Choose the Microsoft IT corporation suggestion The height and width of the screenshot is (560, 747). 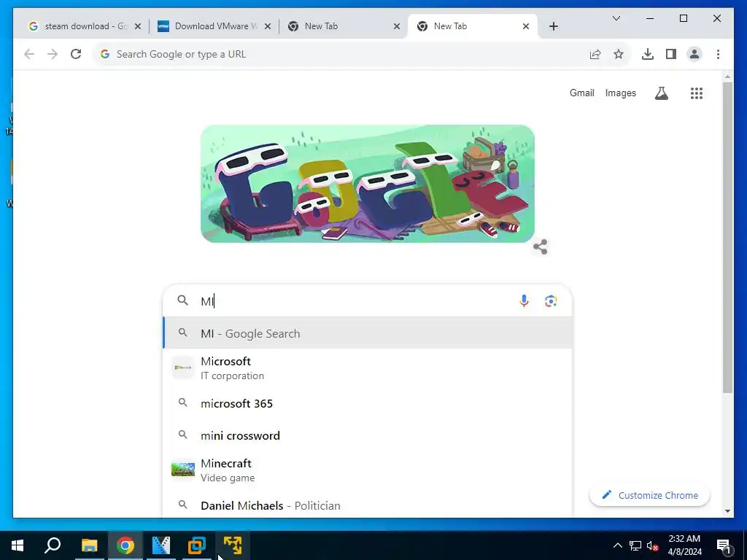368,368
